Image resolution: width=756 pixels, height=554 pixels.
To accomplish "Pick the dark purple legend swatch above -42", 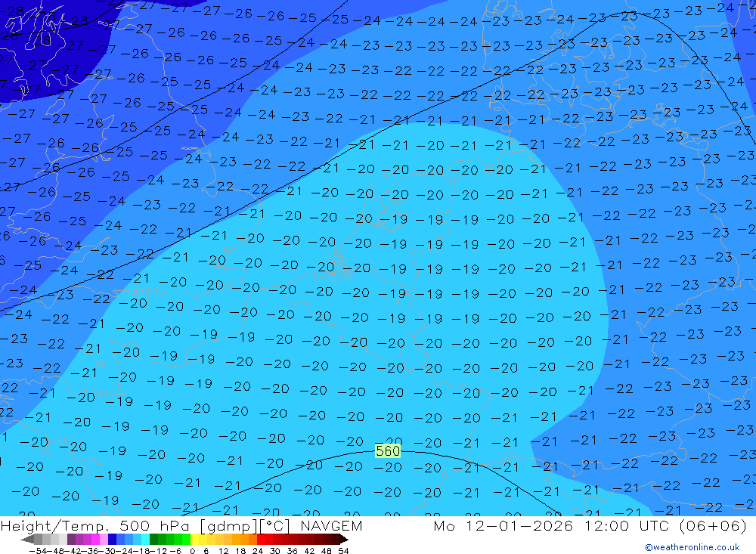I will coord(71,539).
